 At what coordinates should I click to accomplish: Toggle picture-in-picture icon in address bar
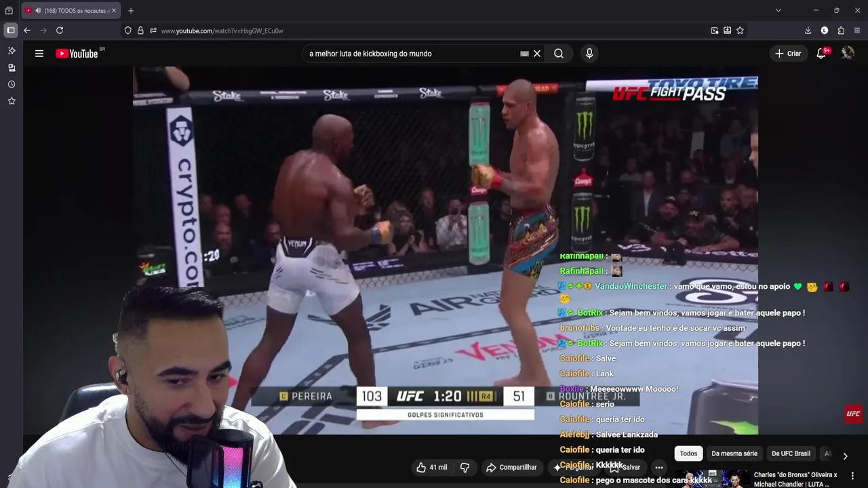tap(714, 30)
